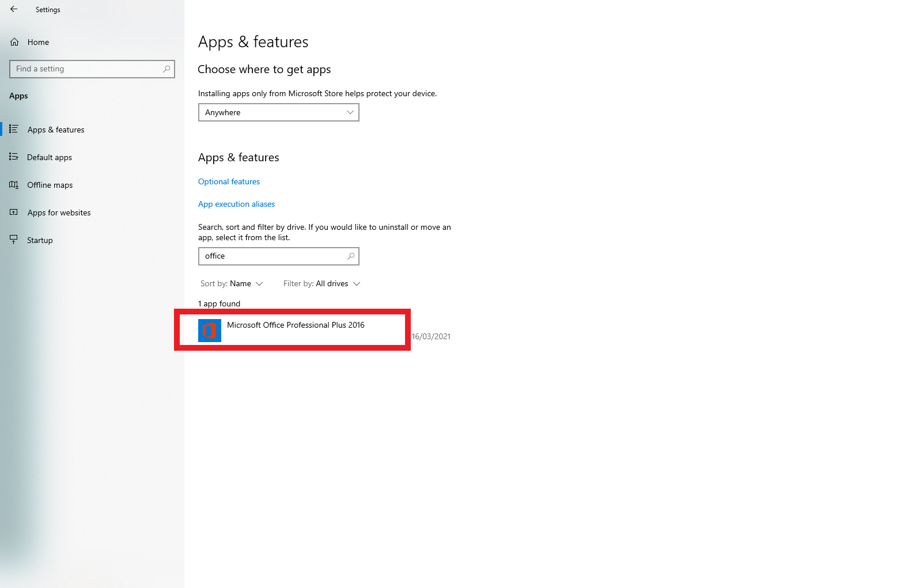Viewport: 908px width, 588px height.
Task: Click the app list search box containing office
Action: click(278, 256)
